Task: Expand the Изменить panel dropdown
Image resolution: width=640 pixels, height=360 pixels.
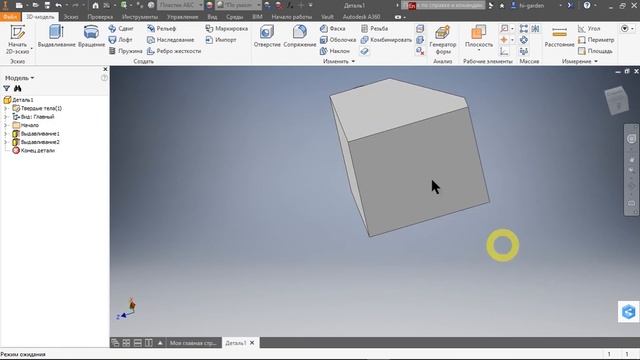Action: click(x=339, y=61)
